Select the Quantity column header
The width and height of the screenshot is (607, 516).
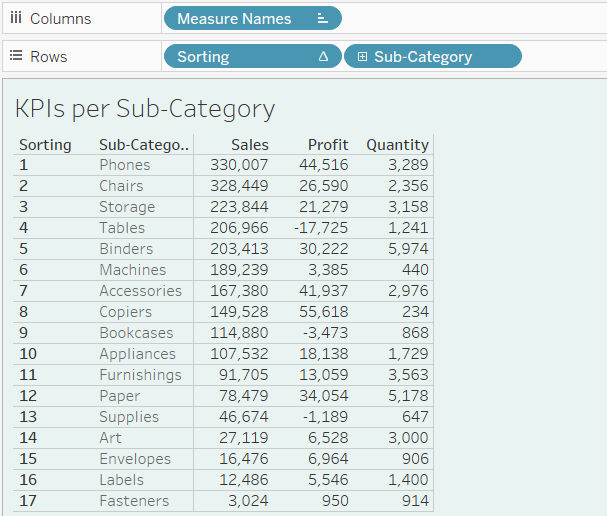pyautogui.click(x=397, y=145)
